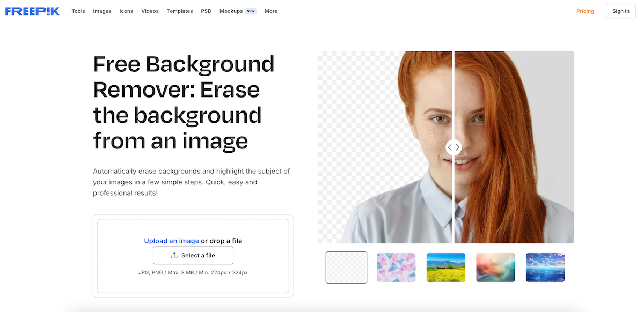The width and height of the screenshot is (644, 312).
Task: Click the NEW badge next to Mockups
Action: click(251, 10)
